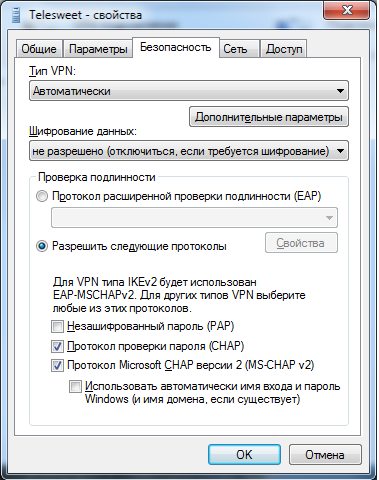Select the EAP protocol radio button
This screenshot has height=480, width=379.
[42, 196]
